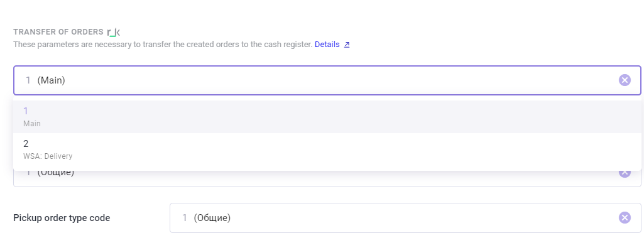
Task: Open the Details link
Action: pos(327,45)
